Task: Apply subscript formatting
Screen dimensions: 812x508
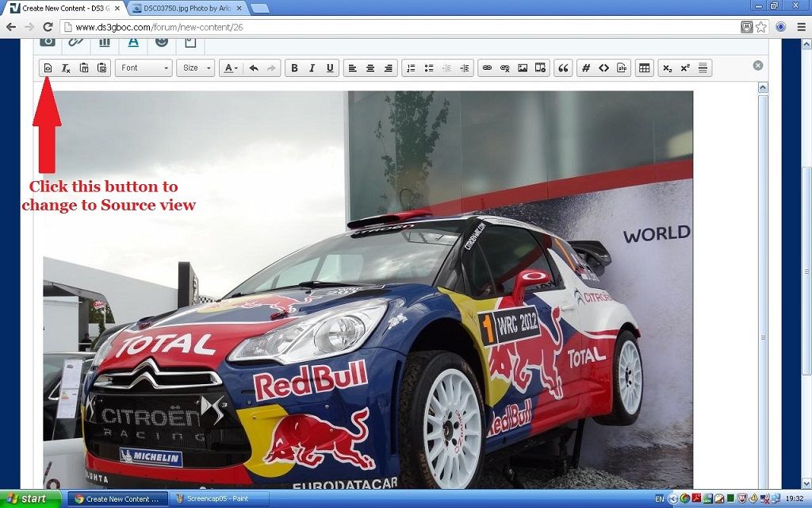Action: click(667, 68)
